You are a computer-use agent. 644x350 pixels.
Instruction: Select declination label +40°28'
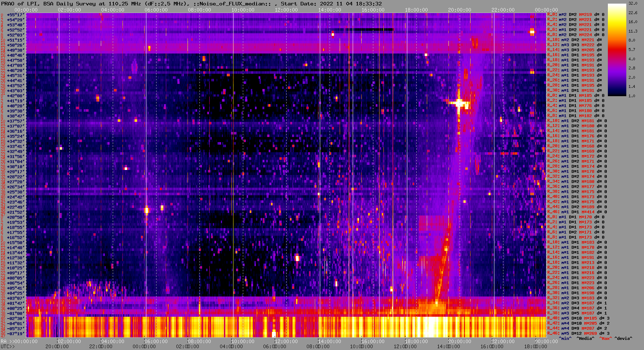15,106
